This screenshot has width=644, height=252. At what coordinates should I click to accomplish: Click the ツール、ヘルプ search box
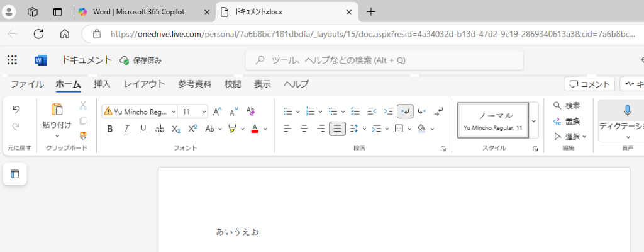[384, 60]
